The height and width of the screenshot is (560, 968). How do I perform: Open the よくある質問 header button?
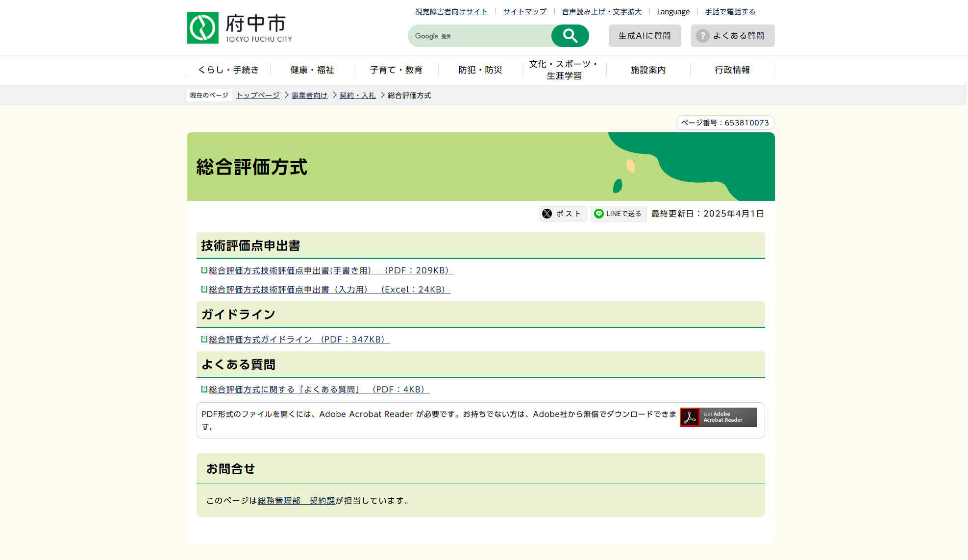point(733,36)
